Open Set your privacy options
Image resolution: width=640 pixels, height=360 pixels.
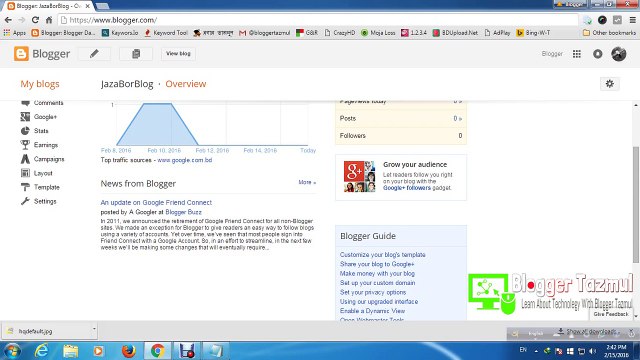[x=373, y=292]
